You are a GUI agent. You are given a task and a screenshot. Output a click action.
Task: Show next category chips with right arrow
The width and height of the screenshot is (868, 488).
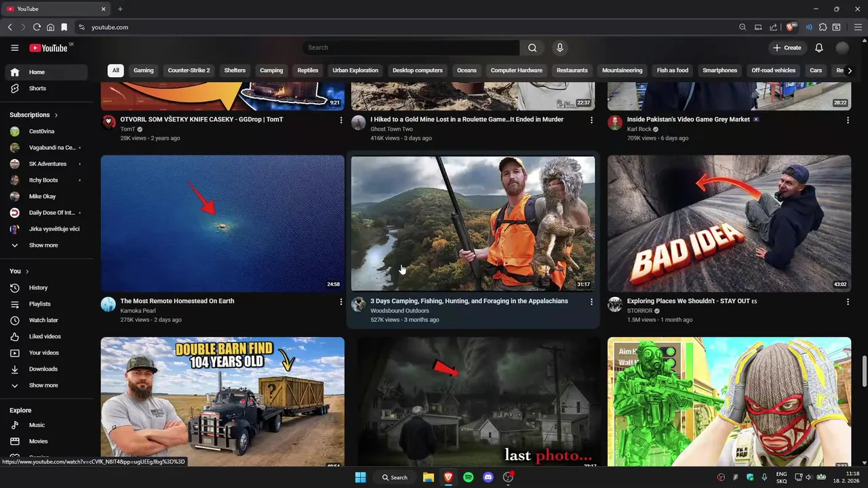(850, 70)
